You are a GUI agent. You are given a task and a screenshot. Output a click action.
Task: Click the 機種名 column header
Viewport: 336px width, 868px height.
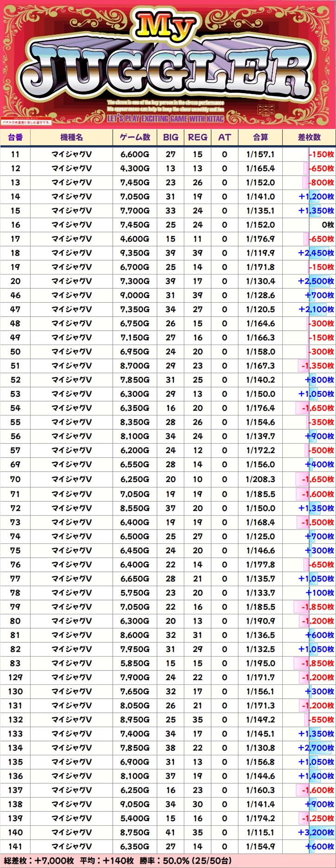tap(71, 138)
